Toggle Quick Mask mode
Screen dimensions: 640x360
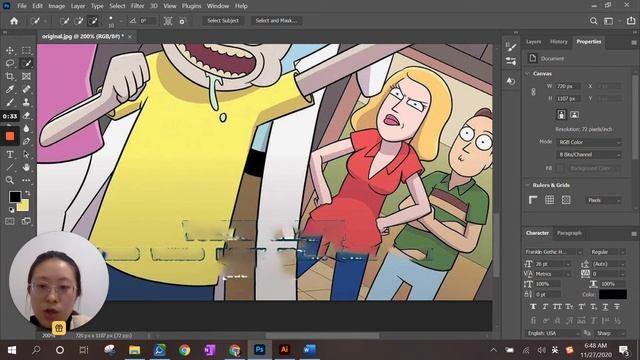point(10,221)
